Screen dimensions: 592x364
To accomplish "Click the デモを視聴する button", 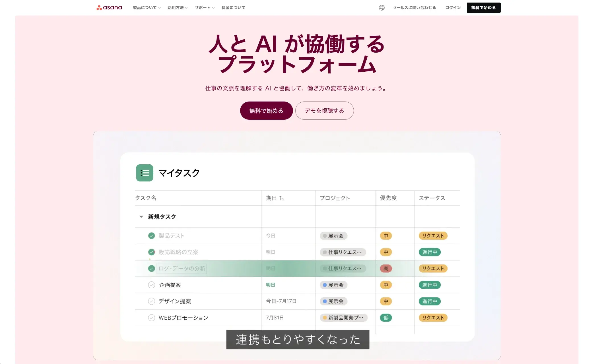I will 324,111.
